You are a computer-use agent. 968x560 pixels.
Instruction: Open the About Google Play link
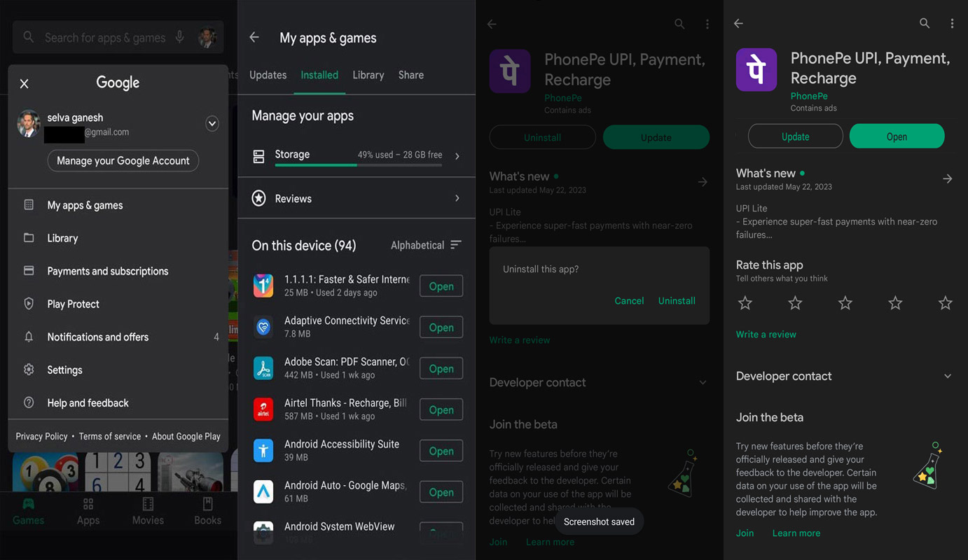click(x=186, y=436)
